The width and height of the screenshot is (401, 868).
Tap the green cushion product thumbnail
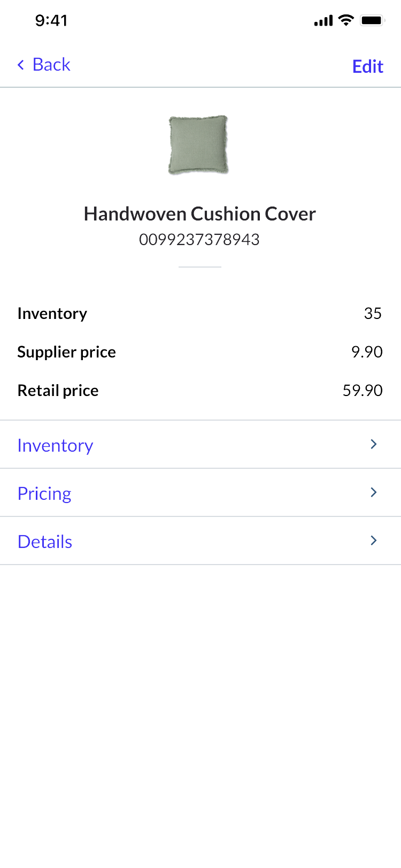tap(199, 144)
